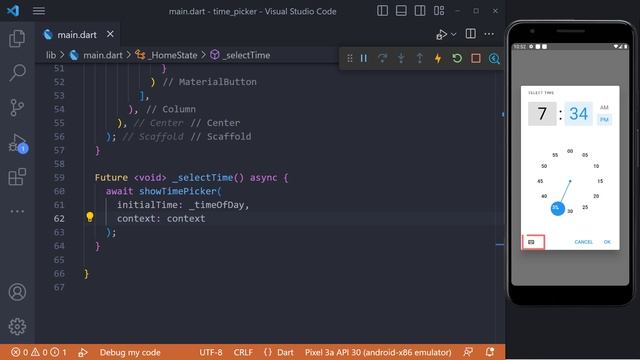The height and width of the screenshot is (360, 640).
Task: Open the Extensions view
Action: click(x=17, y=177)
